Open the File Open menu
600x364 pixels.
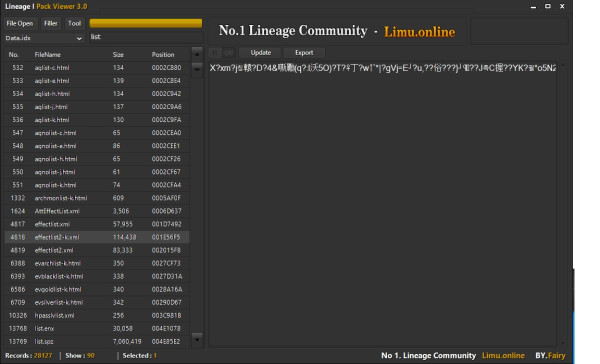pos(20,23)
